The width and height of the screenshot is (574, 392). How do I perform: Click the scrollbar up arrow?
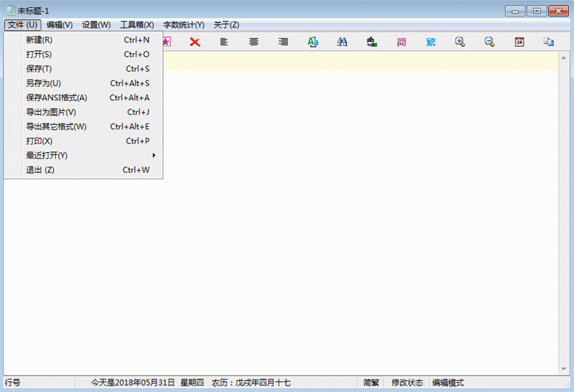564,58
